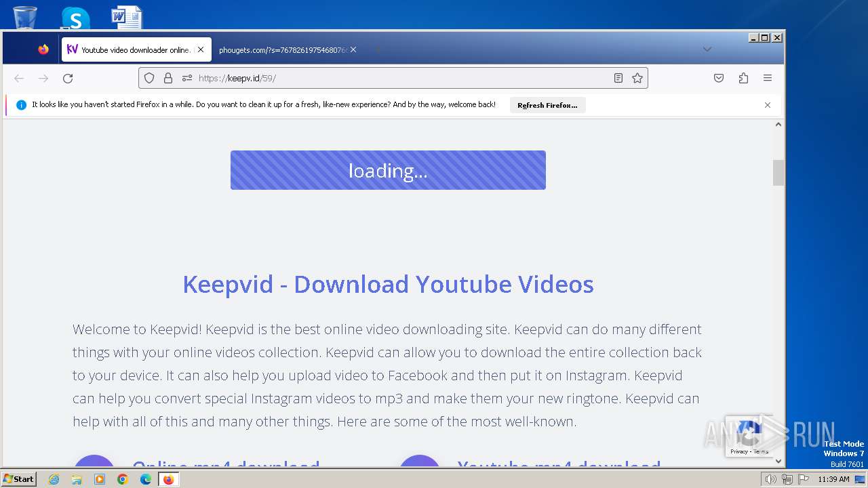
Task: Open Action Center flag icon
Action: click(804, 479)
